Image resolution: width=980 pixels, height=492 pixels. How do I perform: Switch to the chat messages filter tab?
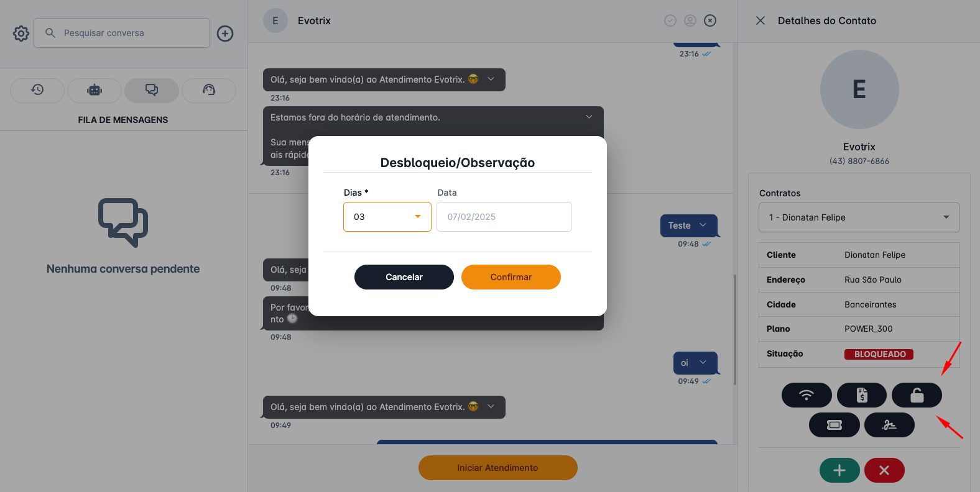(x=151, y=90)
